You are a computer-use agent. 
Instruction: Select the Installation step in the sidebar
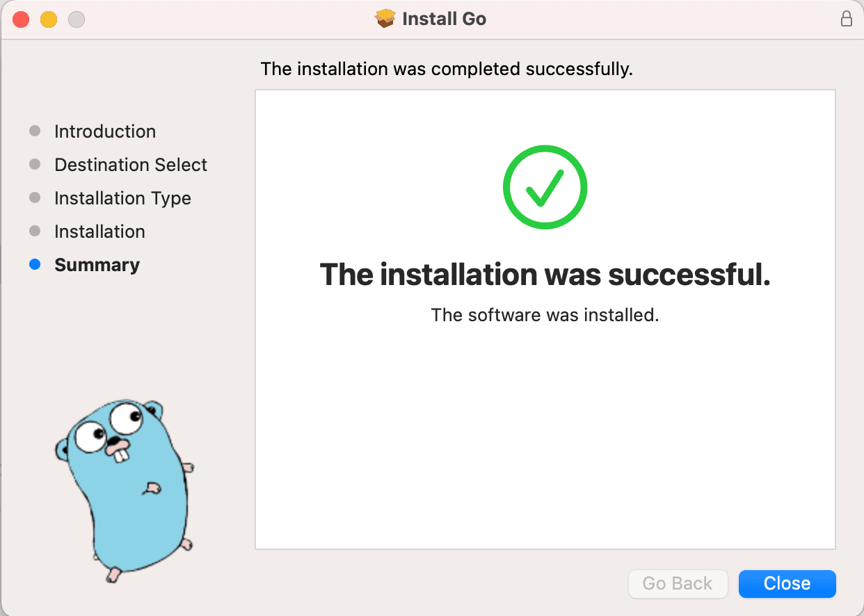pos(99,232)
